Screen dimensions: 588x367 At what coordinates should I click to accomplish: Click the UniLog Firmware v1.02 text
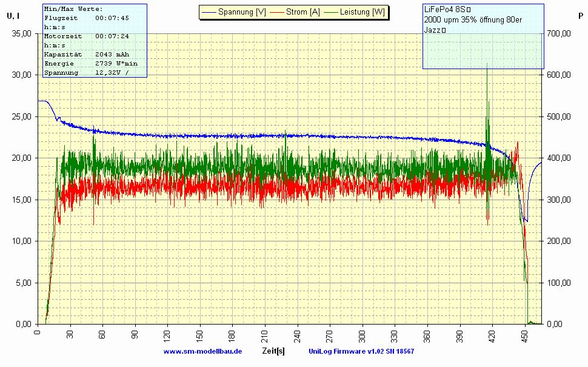coord(361,351)
